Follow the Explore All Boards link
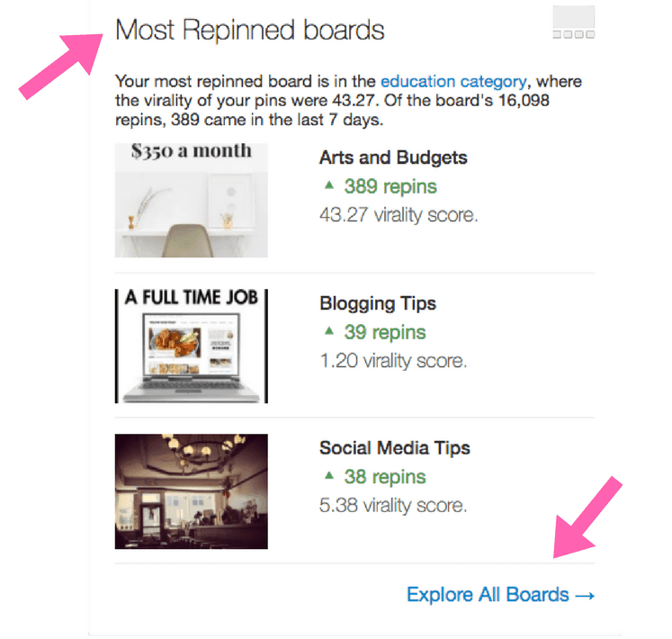This screenshot has width=672, height=639. coord(500,595)
